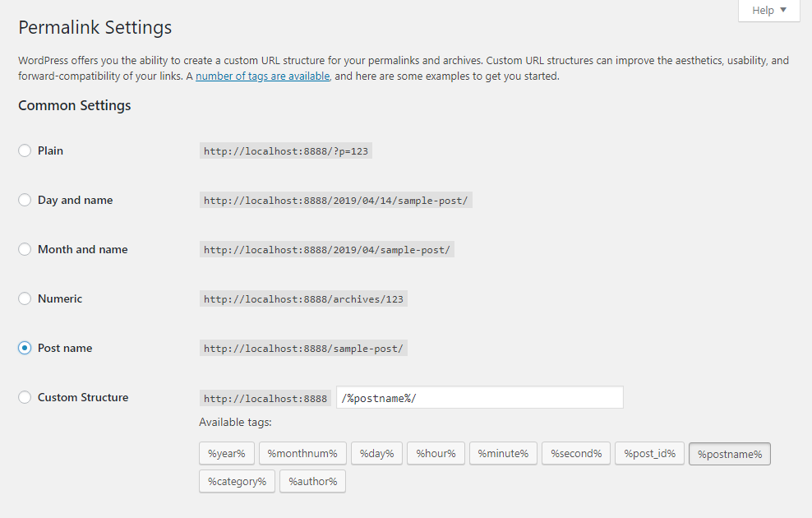Image resolution: width=812 pixels, height=518 pixels.
Task: Insert the %hour% tag
Action: [436, 453]
